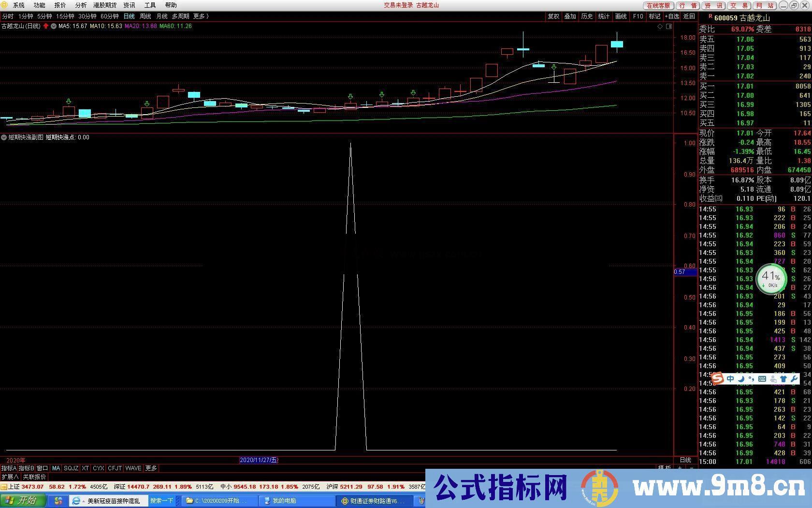Open the Sogou soft keyboard icon
The width and height of the screenshot is (812, 508).
tap(761, 379)
